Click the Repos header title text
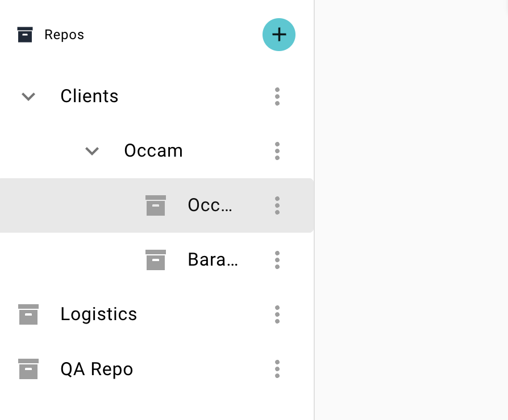The height and width of the screenshot is (420, 508). tap(64, 35)
